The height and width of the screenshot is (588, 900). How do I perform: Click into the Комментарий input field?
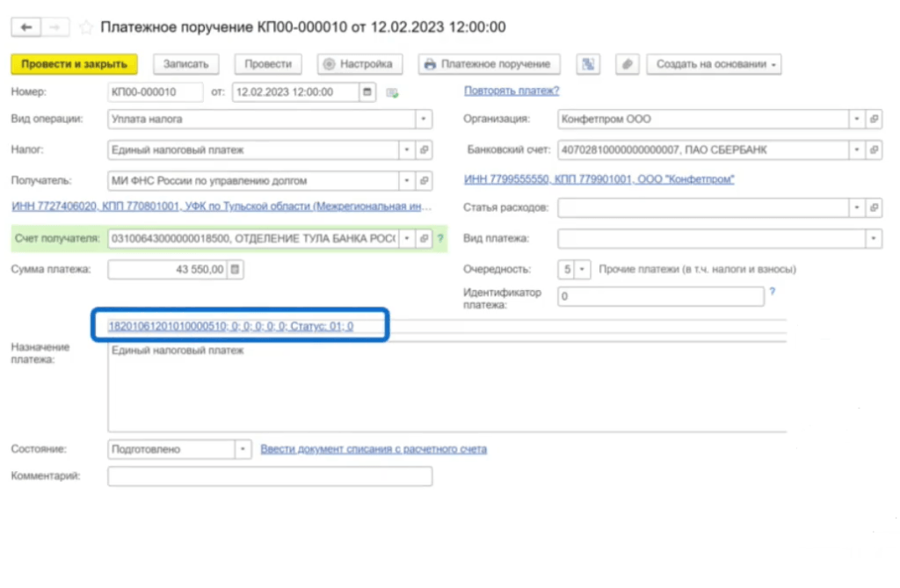(270, 476)
